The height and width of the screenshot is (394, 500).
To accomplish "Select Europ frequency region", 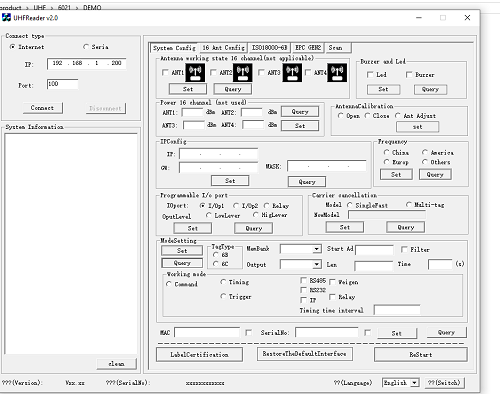I will [386, 162].
